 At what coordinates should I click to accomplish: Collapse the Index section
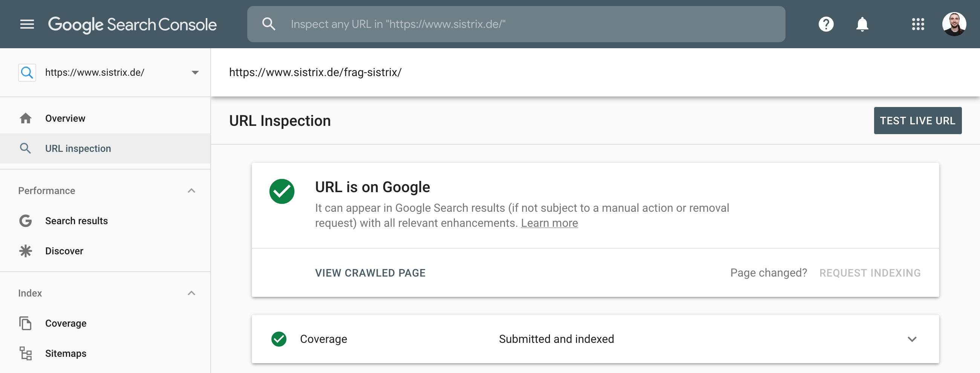191,293
